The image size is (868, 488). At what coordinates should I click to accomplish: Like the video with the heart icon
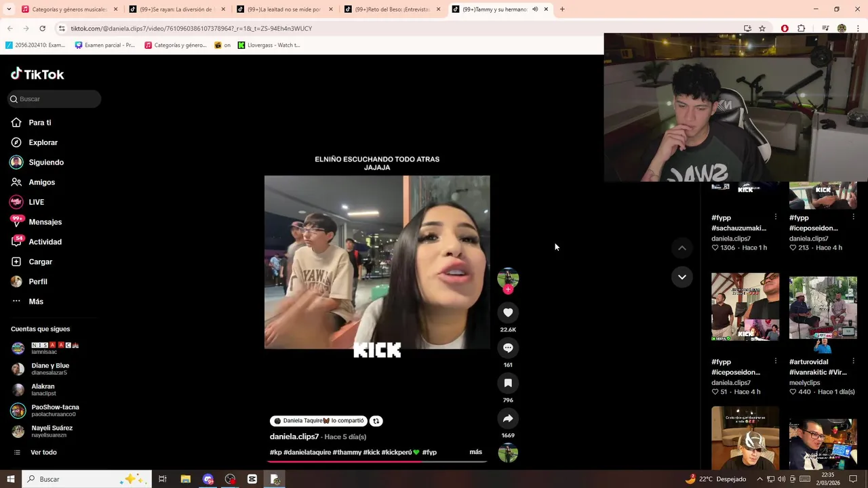[x=508, y=312]
